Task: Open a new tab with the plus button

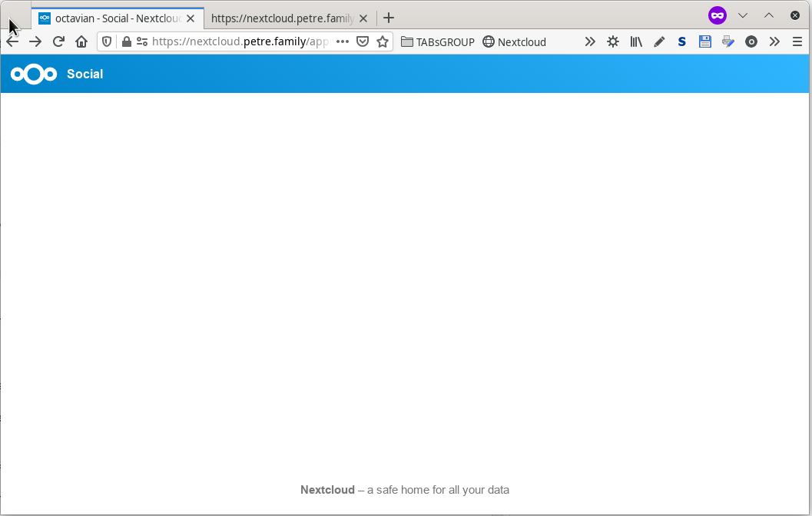Action: coord(388,18)
